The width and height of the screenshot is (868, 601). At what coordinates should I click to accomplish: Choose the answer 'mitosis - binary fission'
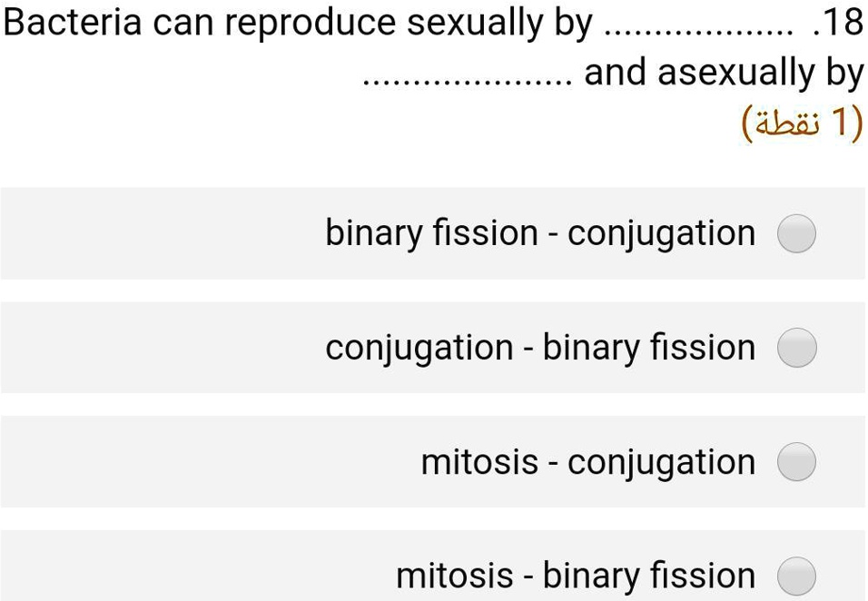click(x=575, y=576)
